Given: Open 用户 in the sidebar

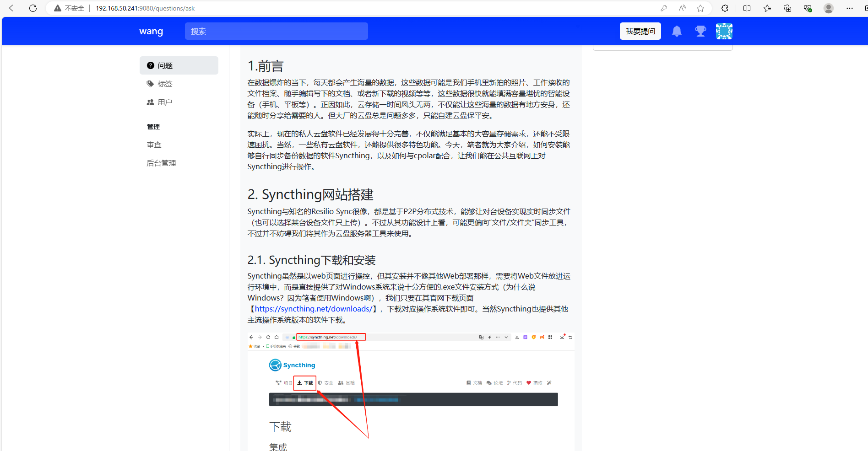Looking at the screenshot, I should [179, 102].
